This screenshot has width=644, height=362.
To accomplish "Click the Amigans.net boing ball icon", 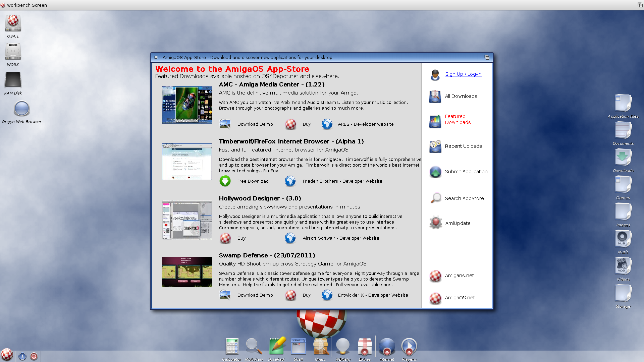I will click(x=436, y=276).
